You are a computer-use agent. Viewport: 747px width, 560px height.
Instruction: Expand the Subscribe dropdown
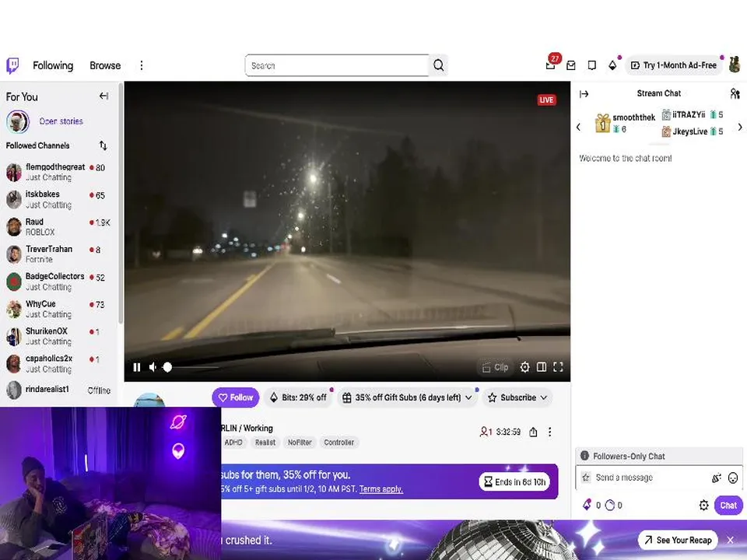[x=517, y=397]
